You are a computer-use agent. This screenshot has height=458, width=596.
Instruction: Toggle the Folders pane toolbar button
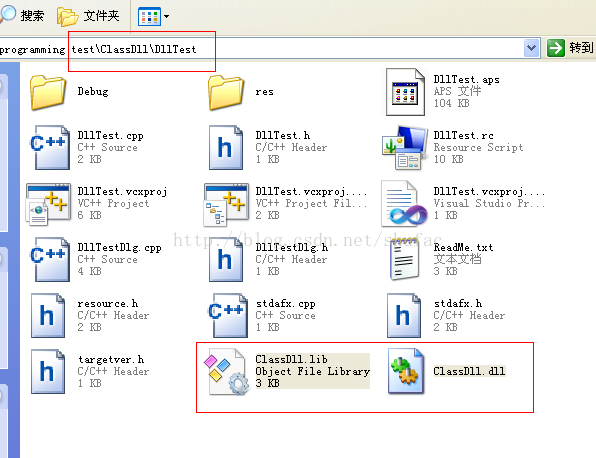[x=88, y=16]
